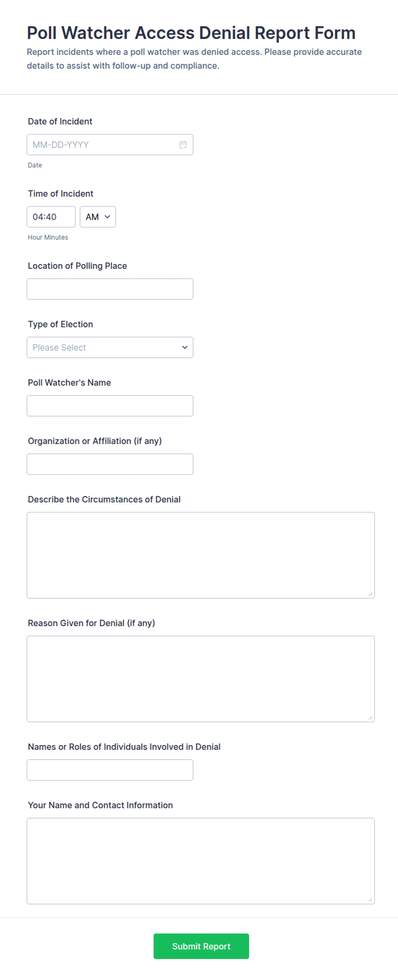Click the Individuals Involved in Denial field
The height and width of the screenshot is (980, 398).
click(110, 770)
